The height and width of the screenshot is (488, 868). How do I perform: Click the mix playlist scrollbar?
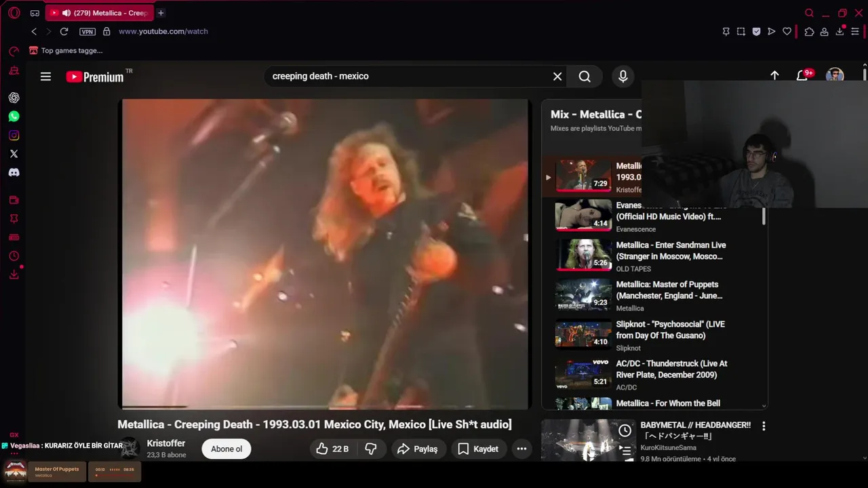764,217
